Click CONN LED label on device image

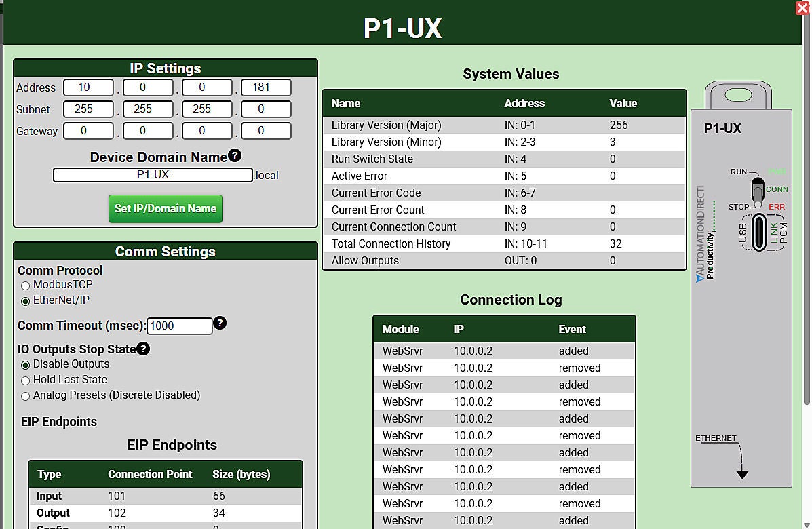777,189
